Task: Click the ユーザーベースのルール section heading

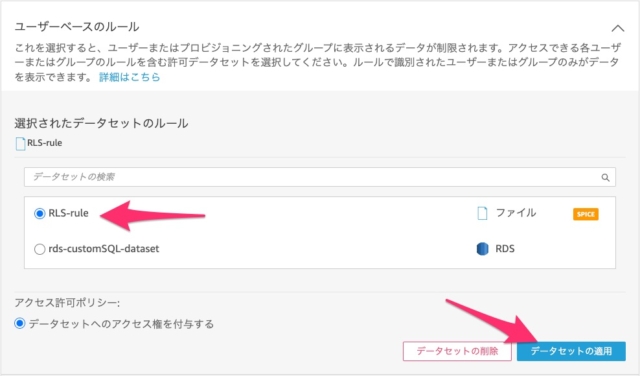Action: tap(77, 27)
